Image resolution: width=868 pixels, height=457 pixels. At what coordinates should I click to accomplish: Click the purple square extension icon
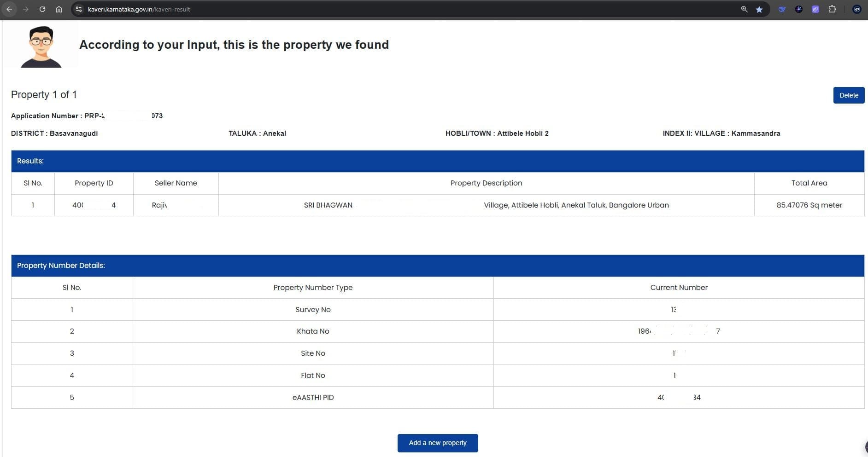815,9
